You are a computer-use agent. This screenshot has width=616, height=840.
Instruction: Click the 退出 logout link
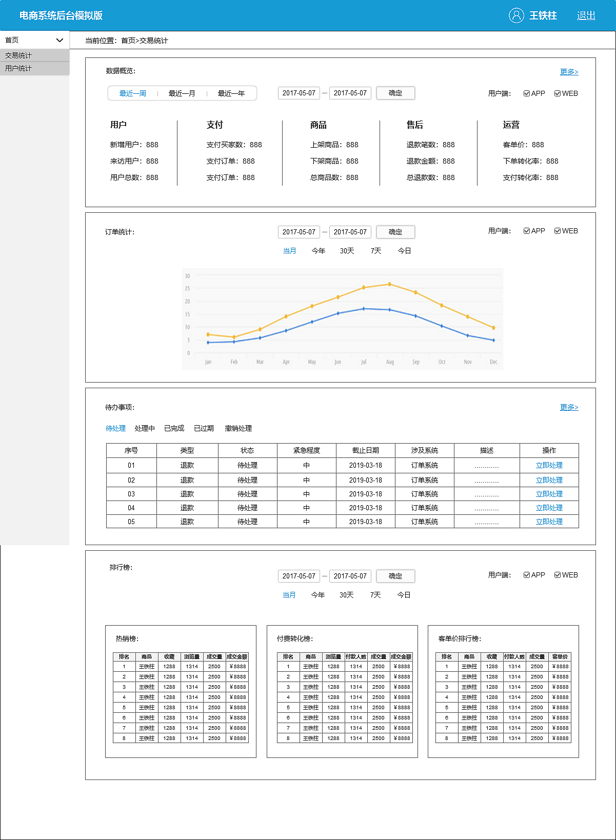586,15
